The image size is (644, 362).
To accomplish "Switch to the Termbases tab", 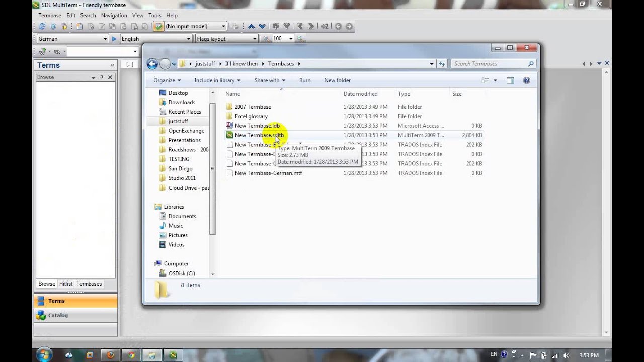I will click(x=89, y=284).
